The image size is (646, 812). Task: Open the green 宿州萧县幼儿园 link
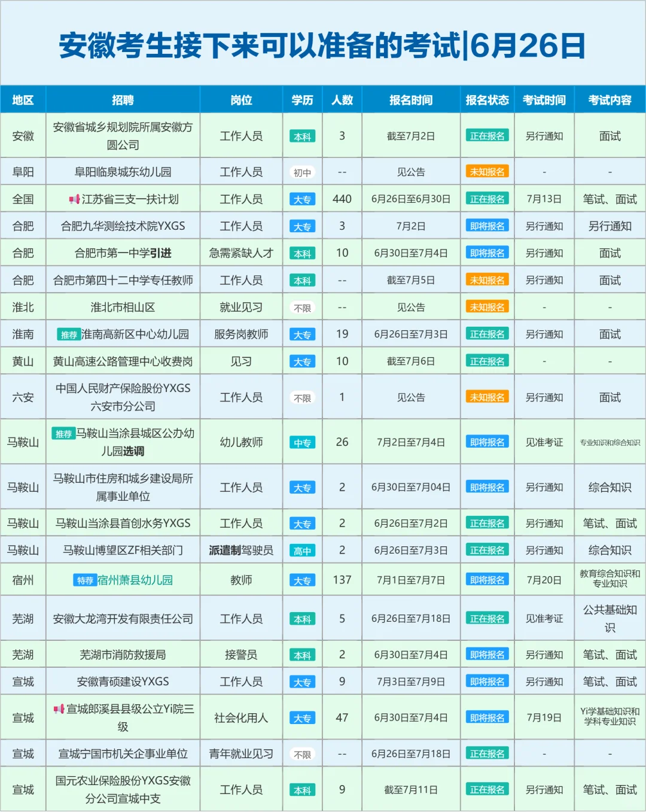point(135,580)
